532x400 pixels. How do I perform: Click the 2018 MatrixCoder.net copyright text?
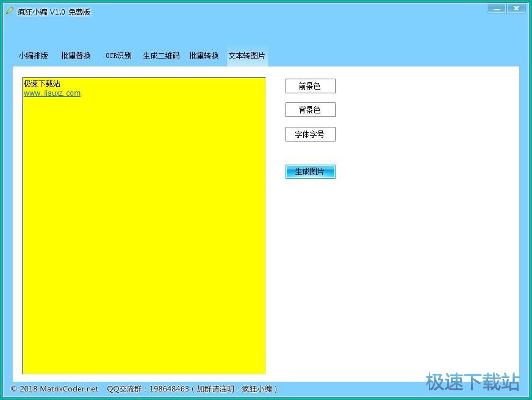pos(52,388)
